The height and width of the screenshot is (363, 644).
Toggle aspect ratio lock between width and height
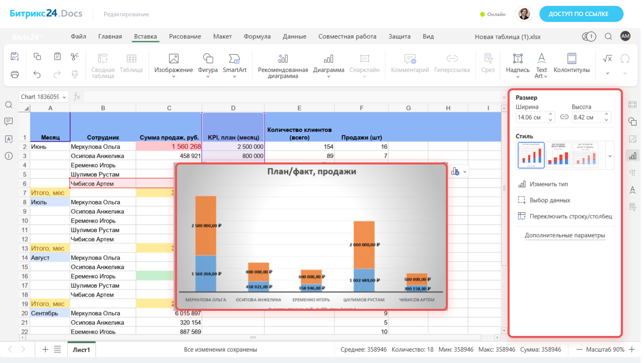[x=564, y=117]
